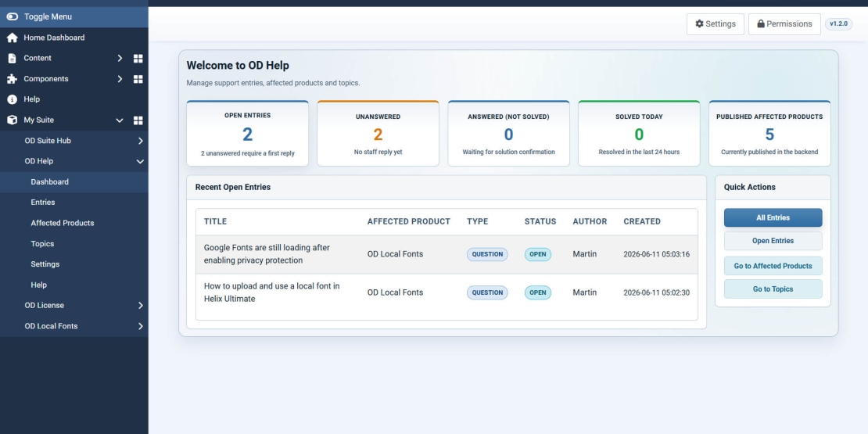Click QUESTION badge in Google Fonts row
This screenshot has height=434, width=868.
[x=487, y=255]
